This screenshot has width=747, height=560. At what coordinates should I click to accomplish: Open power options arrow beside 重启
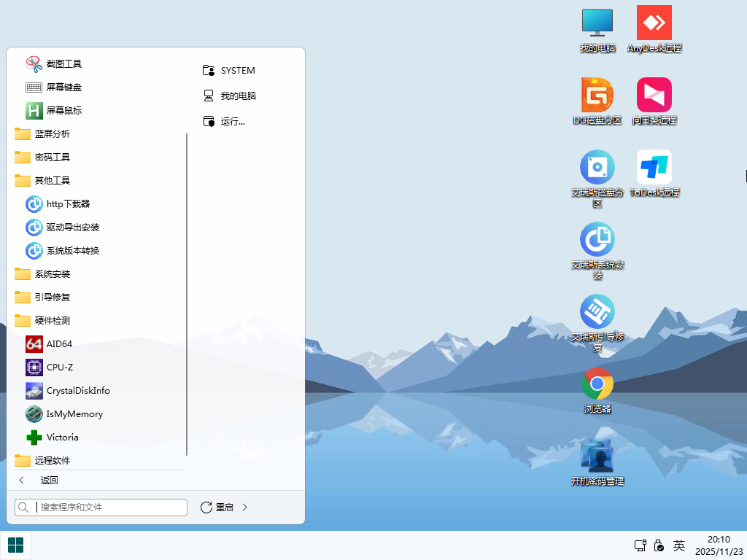(245, 507)
